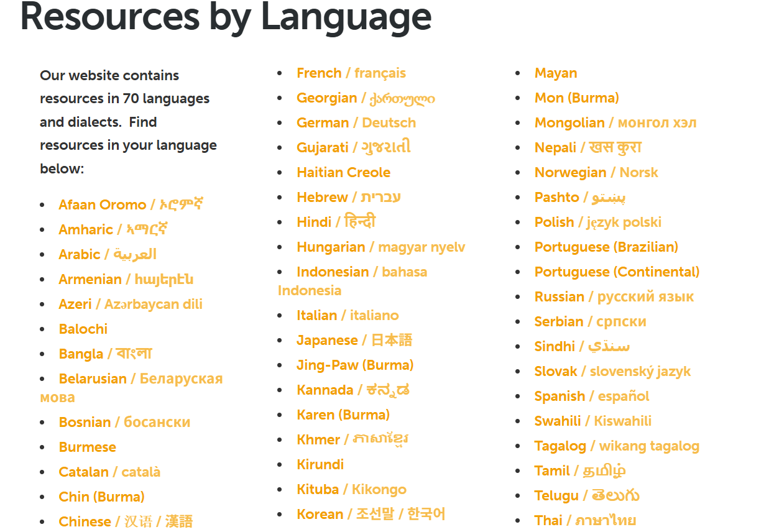The height and width of the screenshot is (532, 774).
Task: Select the Belarusian language link
Action: click(131, 388)
